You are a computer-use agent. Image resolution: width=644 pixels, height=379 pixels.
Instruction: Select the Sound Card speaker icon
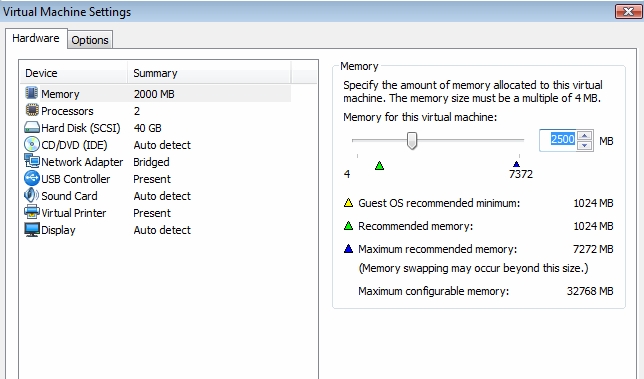32,195
